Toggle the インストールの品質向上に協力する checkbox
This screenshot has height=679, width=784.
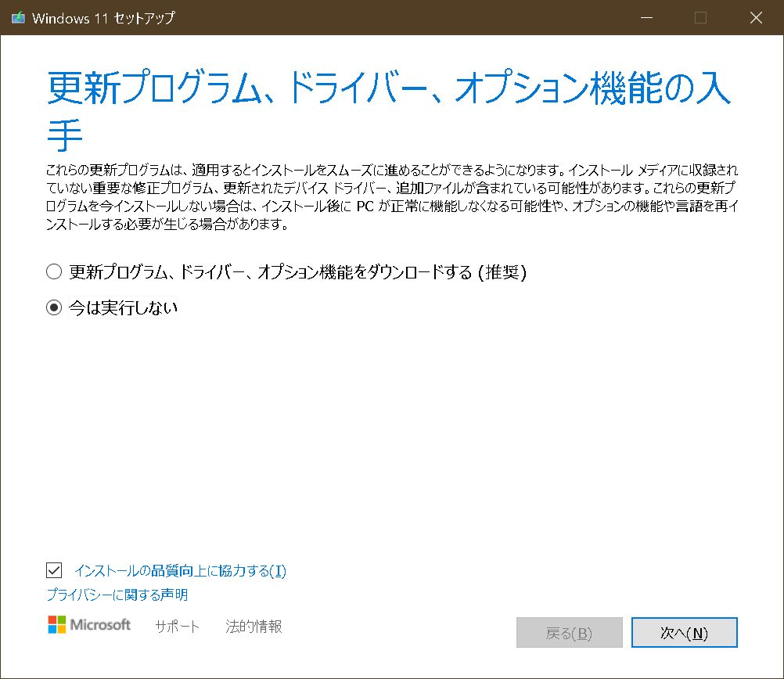pos(54,570)
